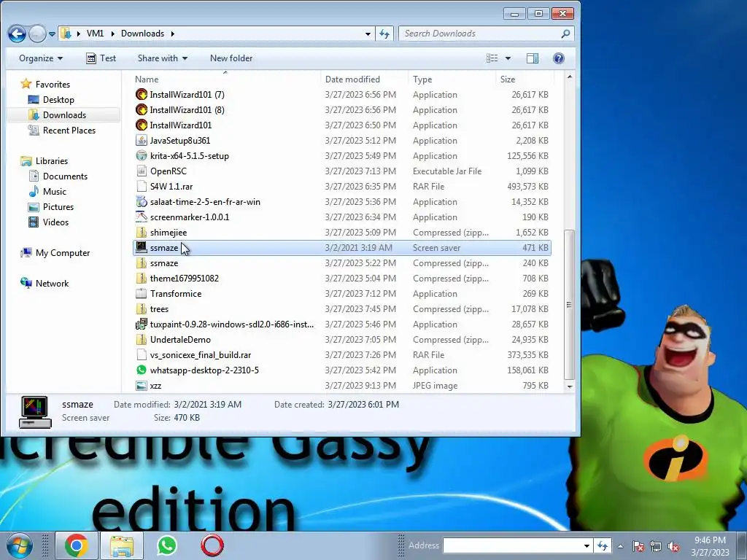Launch Google Chrome from taskbar
Viewport: 747px width, 560px height.
(76, 545)
